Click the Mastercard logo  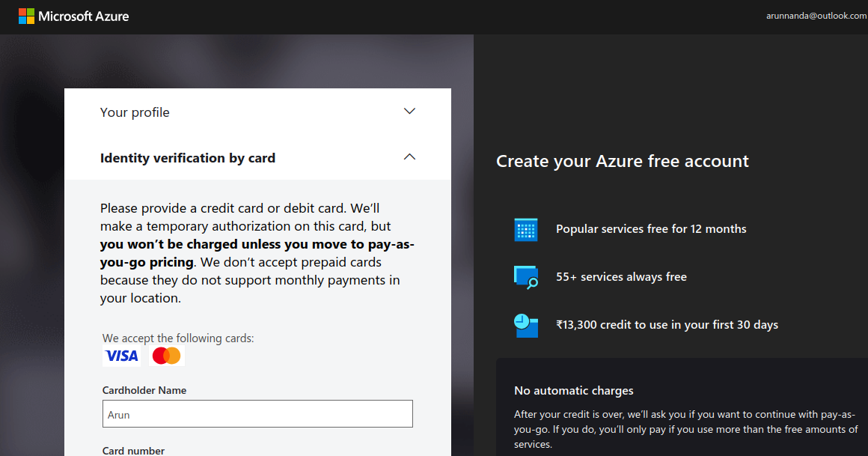[167, 356]
